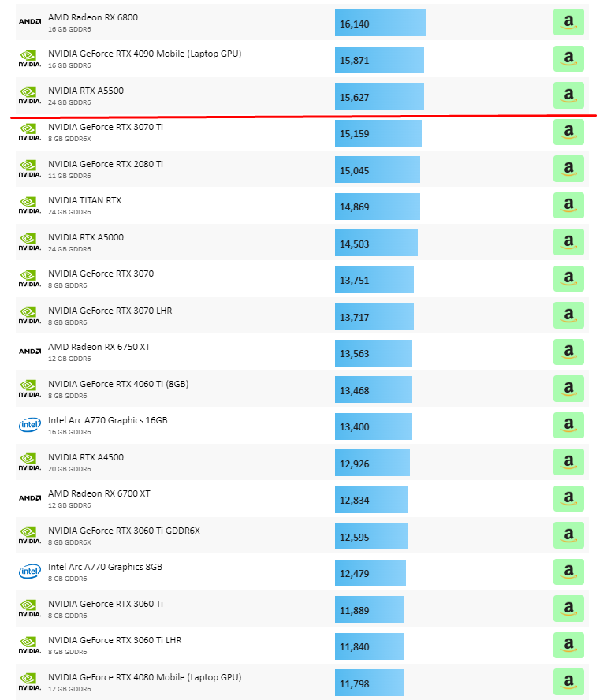Open Amazon listing for GeForce RTX 3070 Ti

tap(568, 132)
